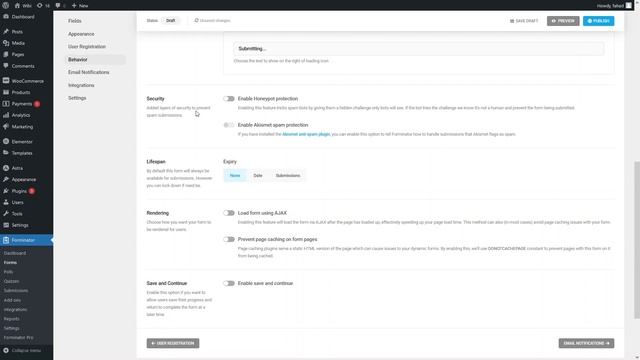
Task: Click the Save Draft button
Action: 524,21
